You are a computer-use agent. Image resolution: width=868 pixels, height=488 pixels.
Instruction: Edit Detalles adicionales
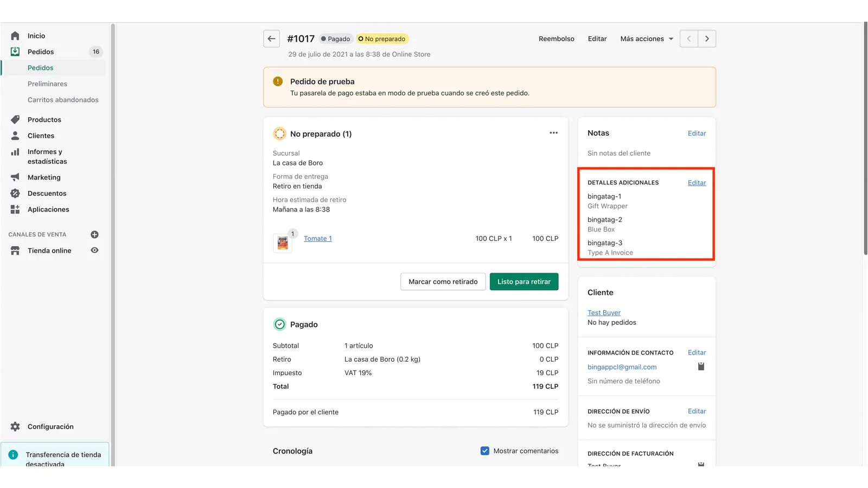pyautogui.click(x=697, y=183)
